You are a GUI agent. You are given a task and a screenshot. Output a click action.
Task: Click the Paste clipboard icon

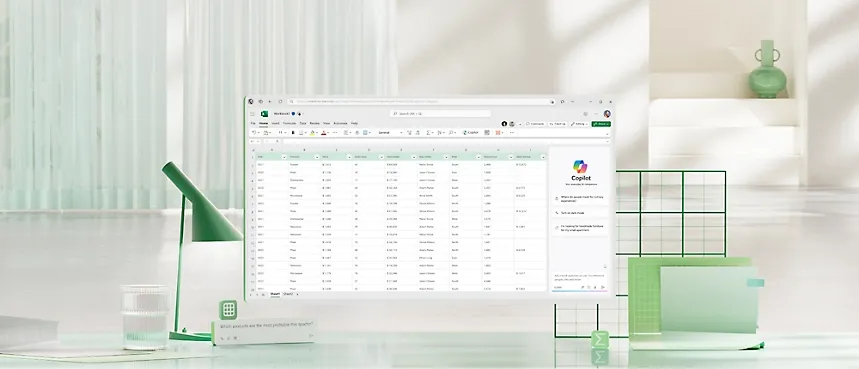(266, 132)
